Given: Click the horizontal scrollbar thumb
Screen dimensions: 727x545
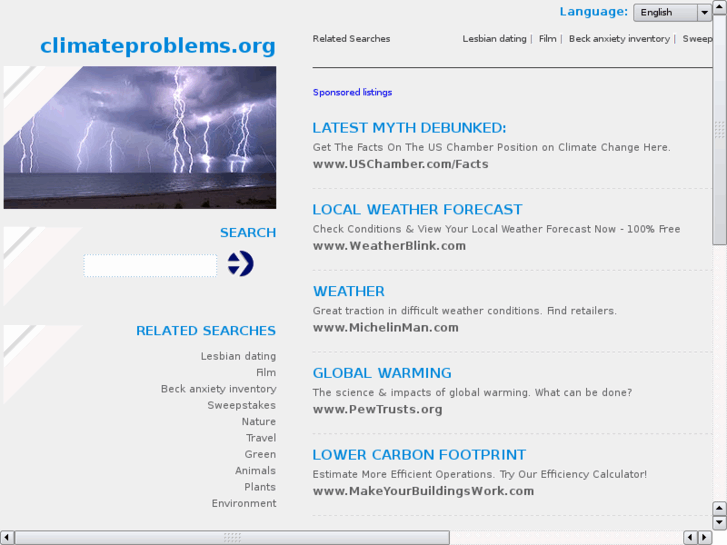Looking at the screenshot, I should point(232,538).
